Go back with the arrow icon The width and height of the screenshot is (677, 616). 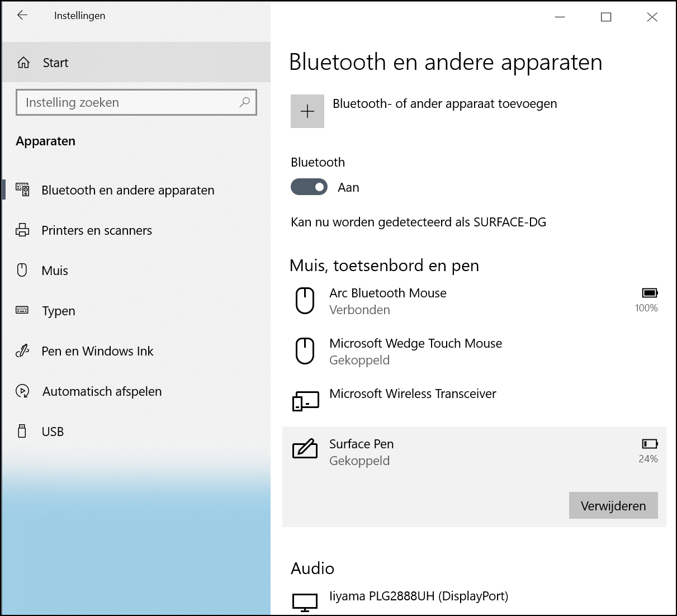tap(22, 16)
